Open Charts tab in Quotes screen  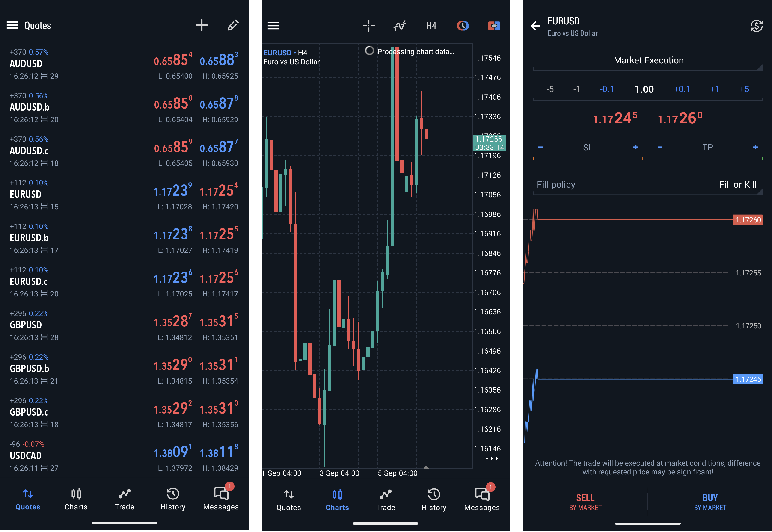point(76,499)
